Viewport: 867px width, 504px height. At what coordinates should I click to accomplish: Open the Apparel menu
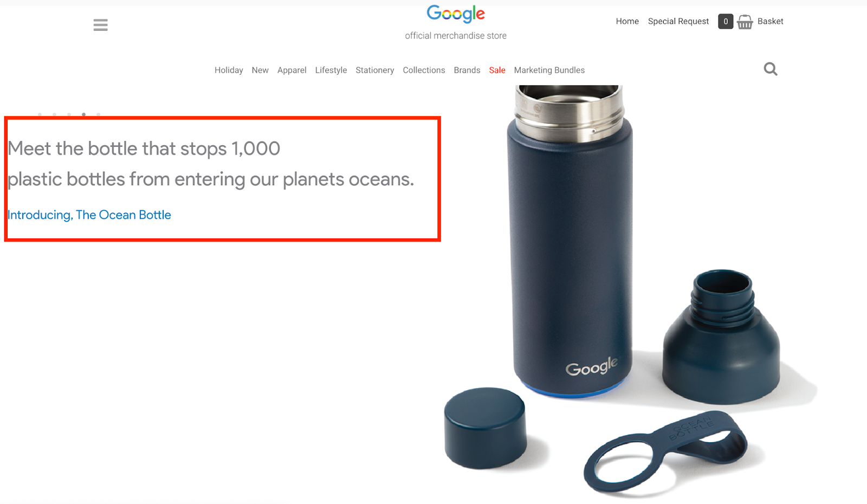coord(292,70)
